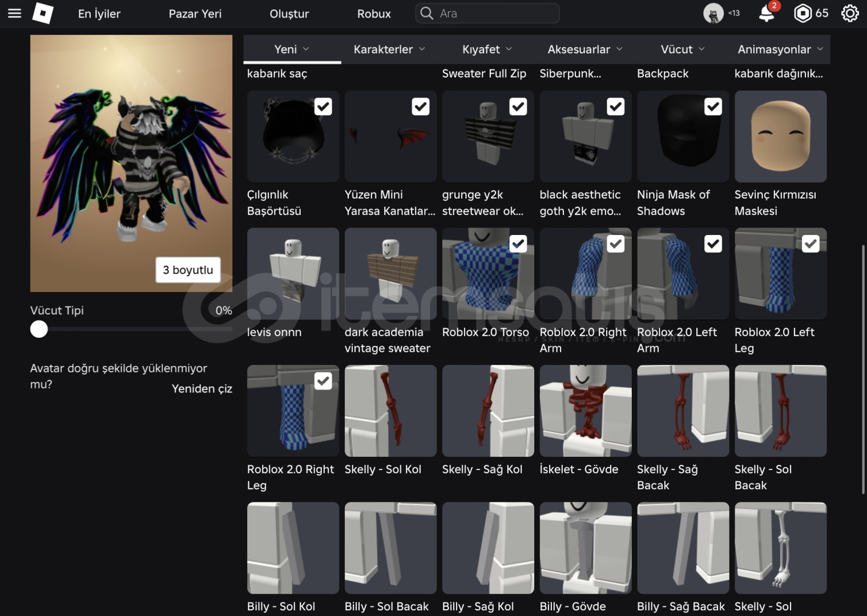
Task: Select Billy - Sağ Kol thumbnail
Action: coord(488,548)
